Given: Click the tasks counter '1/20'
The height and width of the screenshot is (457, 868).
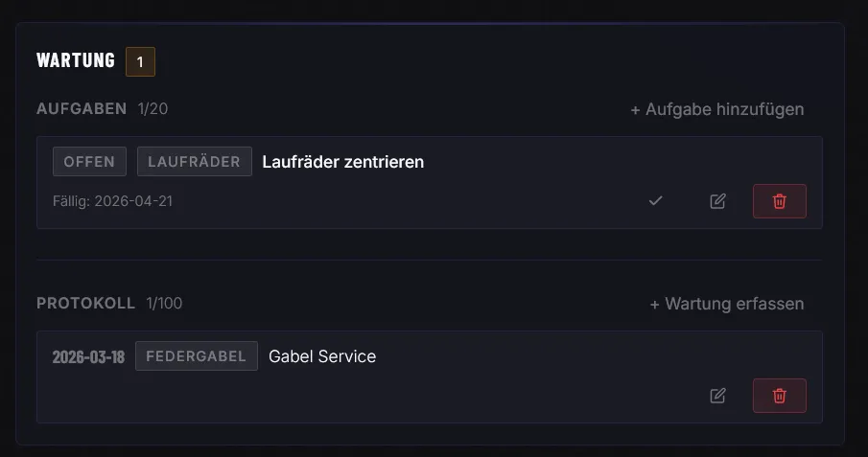Looking at the screenshot, I should coord(152,109).
